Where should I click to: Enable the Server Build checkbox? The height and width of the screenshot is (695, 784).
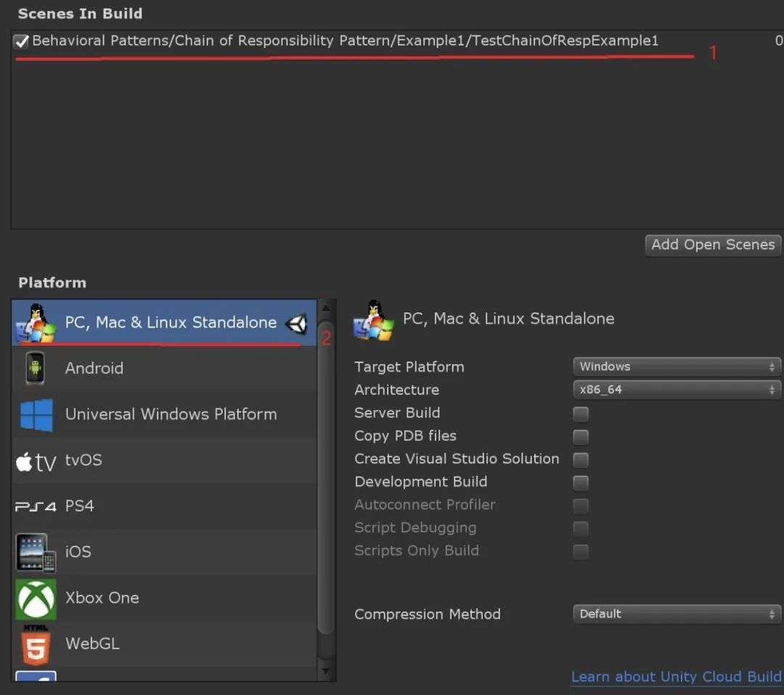point(581,414)
